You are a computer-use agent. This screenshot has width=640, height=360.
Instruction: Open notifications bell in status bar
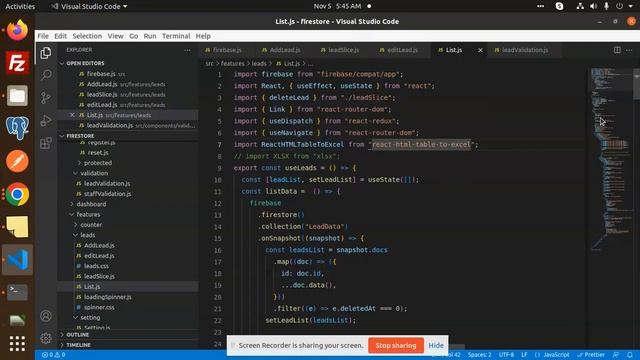[630, 355]
